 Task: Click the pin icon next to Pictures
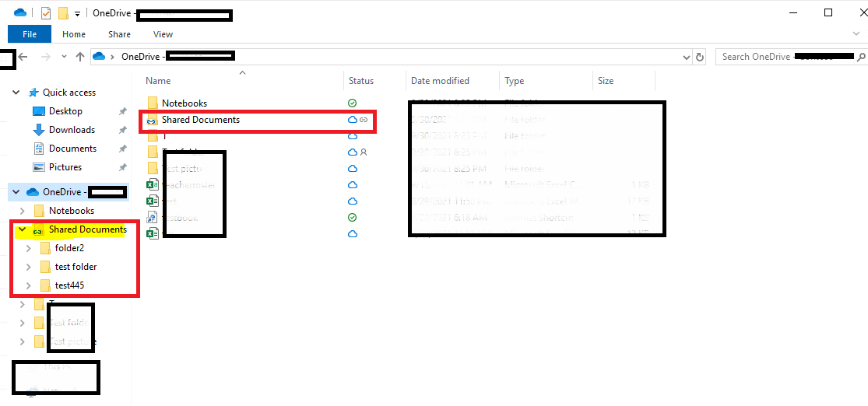pos(123,167)
